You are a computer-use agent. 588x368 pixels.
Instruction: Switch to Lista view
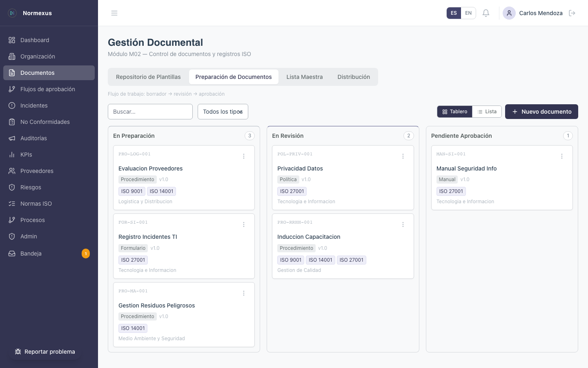[x=487, y=112]
